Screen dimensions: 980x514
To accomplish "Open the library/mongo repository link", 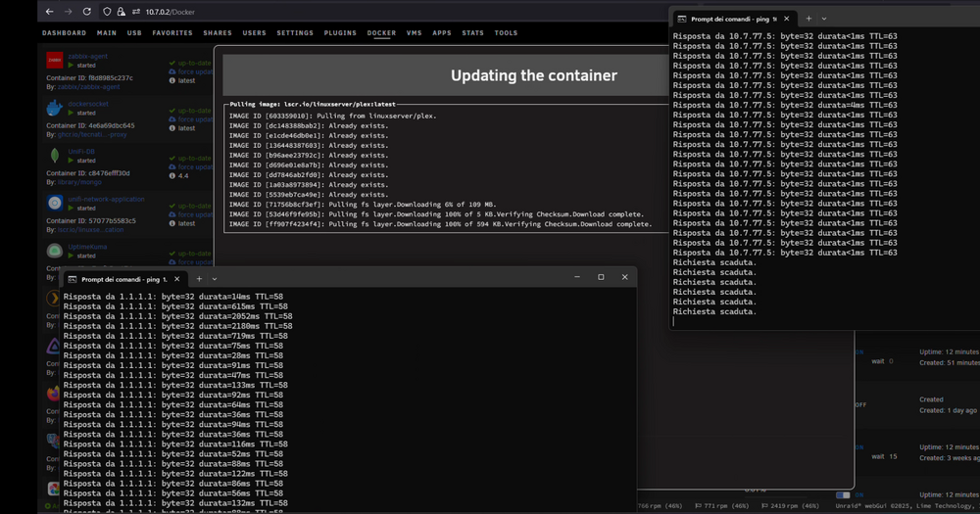I will [x=80, y=182].
